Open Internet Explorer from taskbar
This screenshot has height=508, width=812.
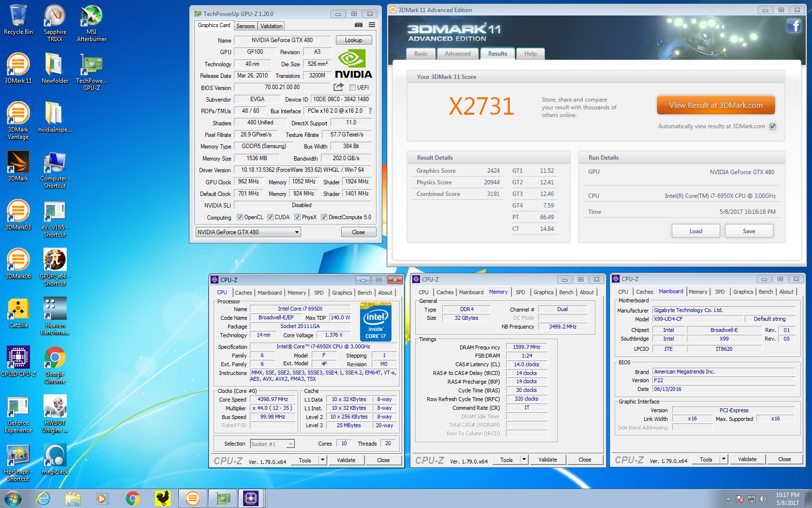[x=43, y=498]
